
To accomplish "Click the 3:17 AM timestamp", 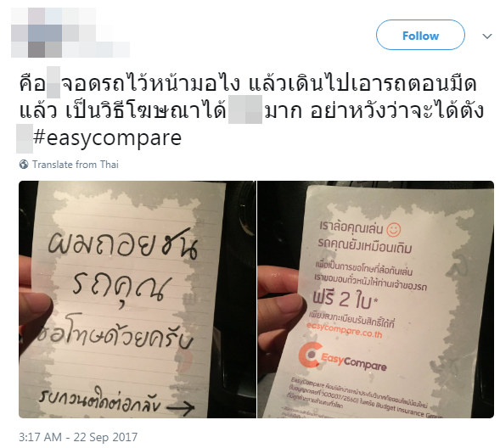I will (40, 437).
